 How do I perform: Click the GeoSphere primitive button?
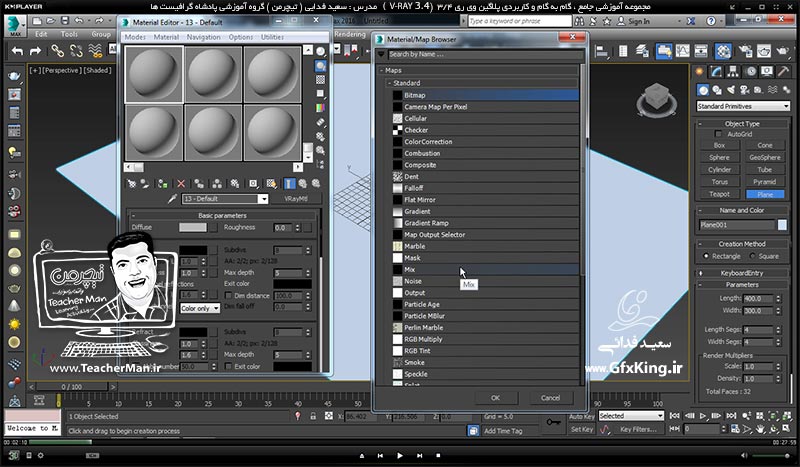click(764, 157)
